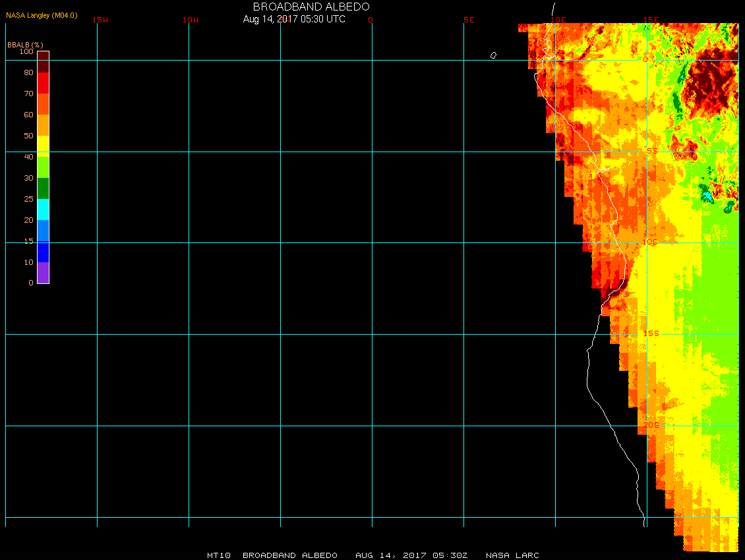Click the light green 30-40% legend swatch
Screen dimensions: 745x560
pos(43,167)
